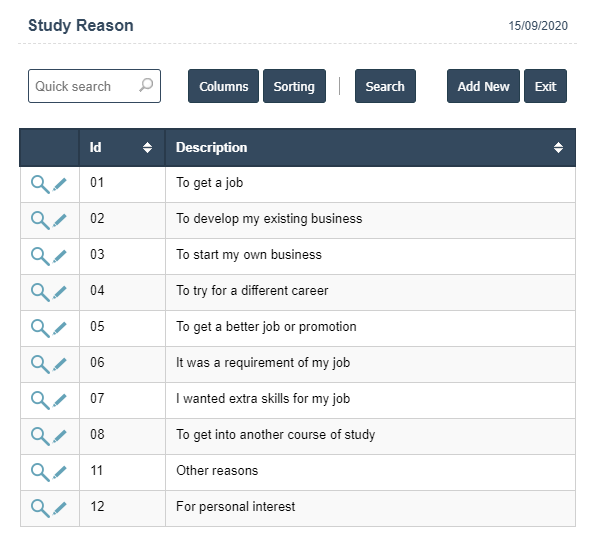Open the Columns options
This screenshot has width=603, height=543.
pos(223,87)
